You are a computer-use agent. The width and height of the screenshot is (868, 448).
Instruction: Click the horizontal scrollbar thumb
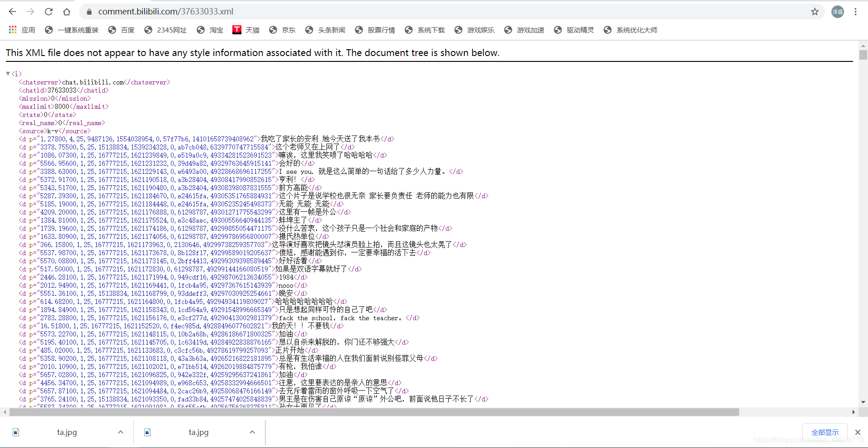(374, 412)
